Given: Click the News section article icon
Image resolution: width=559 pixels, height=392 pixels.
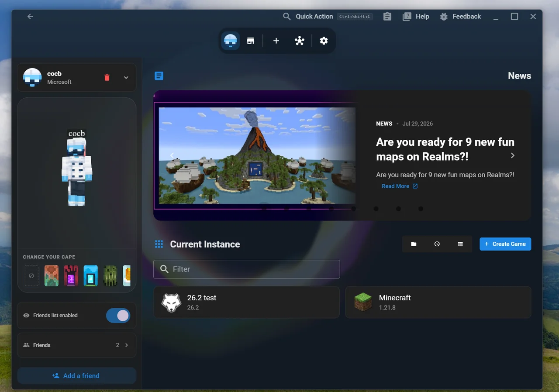Looking at the screenshot, I should (159, 76).
